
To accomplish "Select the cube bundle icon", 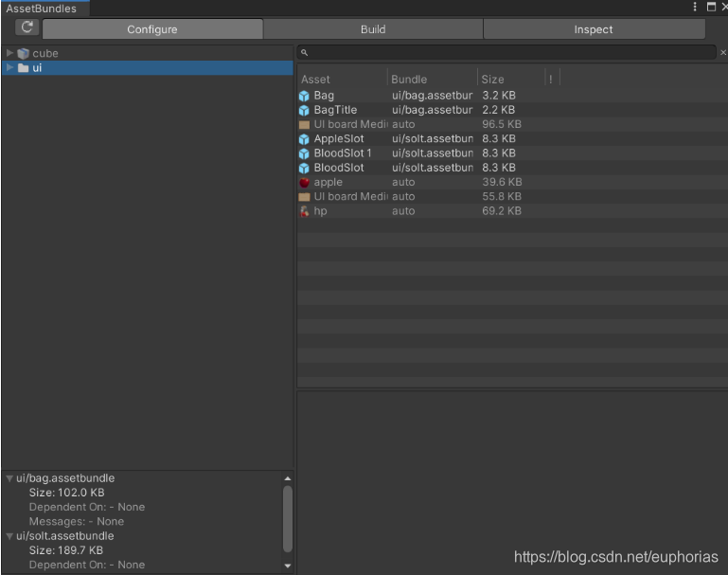I will (24, 53).
